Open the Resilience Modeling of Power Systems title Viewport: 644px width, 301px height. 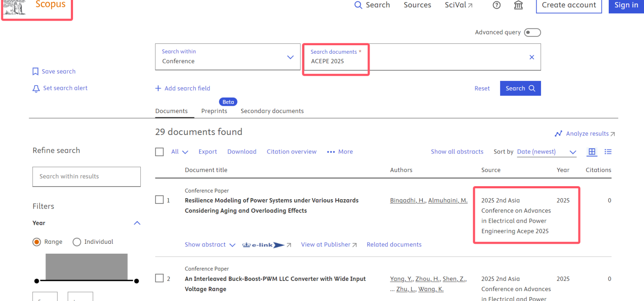[272, 206]
